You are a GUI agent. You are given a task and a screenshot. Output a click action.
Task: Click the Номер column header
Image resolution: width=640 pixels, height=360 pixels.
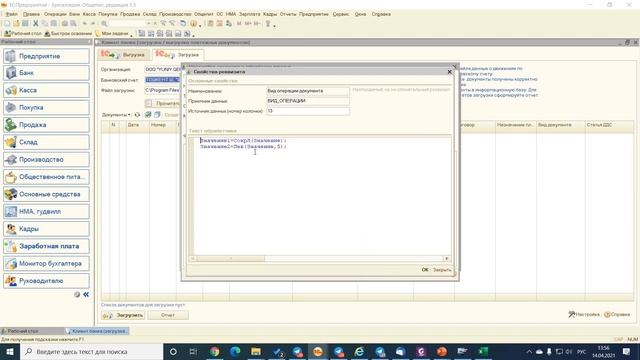[163, 125]
